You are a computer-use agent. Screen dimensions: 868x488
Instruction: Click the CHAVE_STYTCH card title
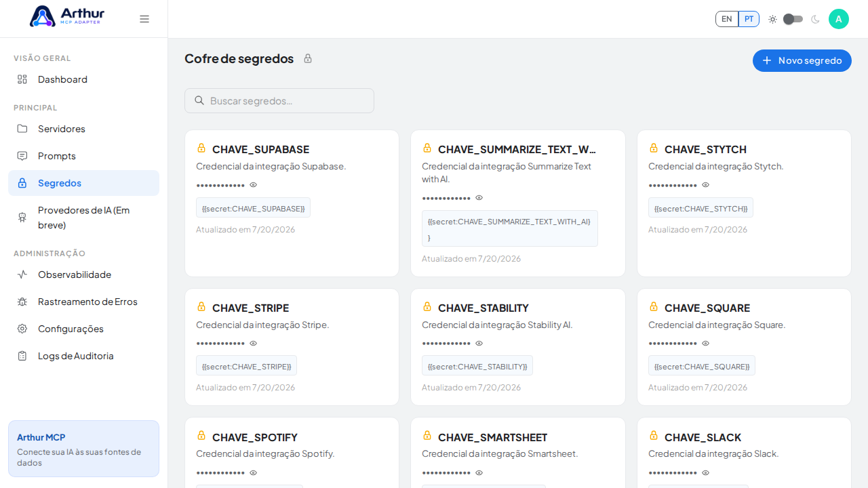705,149
